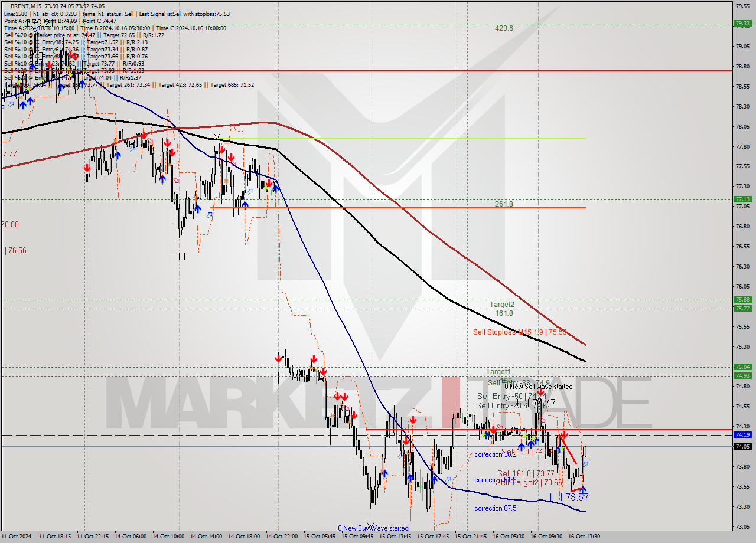
Task: Click the 'Time A:2024.10.16 10:15:00' info line
Action: point(39,28)
